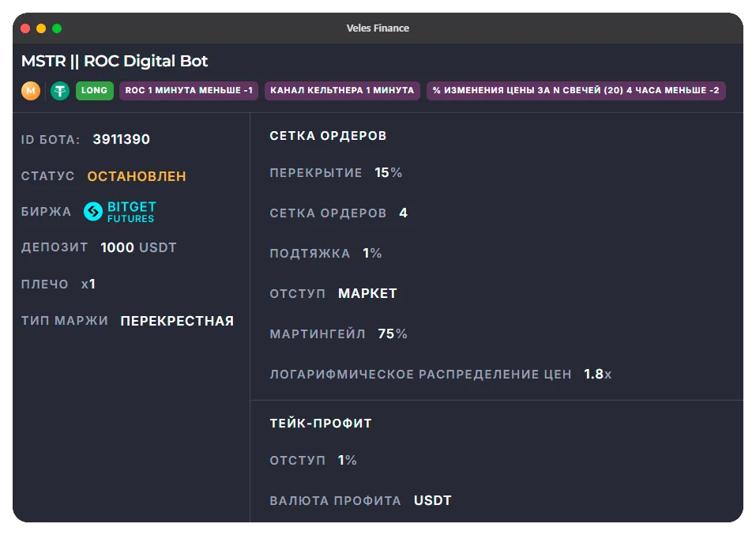The width and height of the screenshot is (756, 535).
Task: Select the КАНАЛ КЕЛЬТНЕРА 1 МИНУТА filter badge
Action: [341, 91]
